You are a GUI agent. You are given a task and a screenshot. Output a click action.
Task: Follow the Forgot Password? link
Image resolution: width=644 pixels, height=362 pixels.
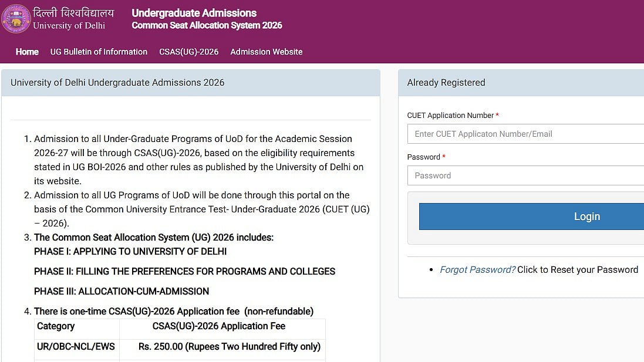[x=477, y=270]
